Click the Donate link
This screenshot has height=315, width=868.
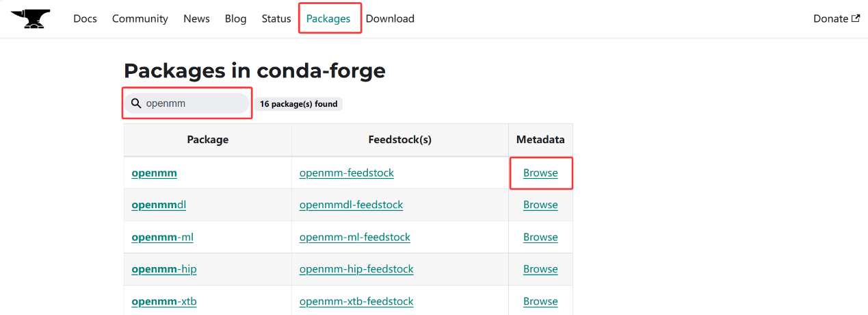tap(830, 18)
